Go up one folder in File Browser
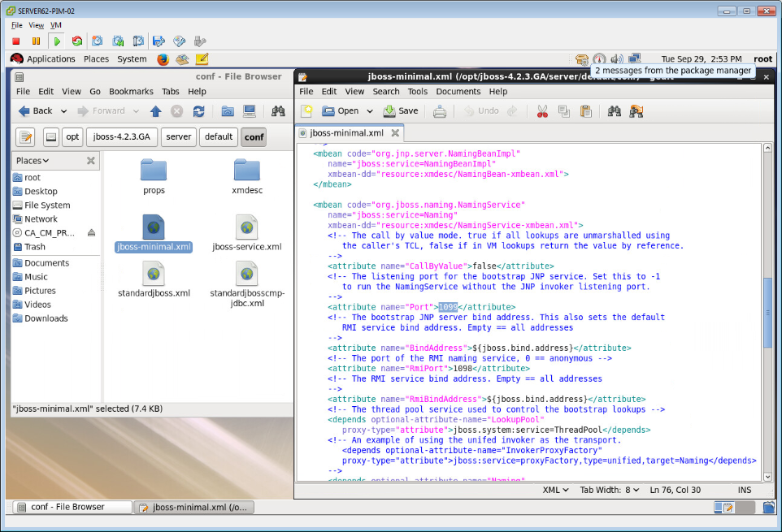Viewport: 782px width, 532px height. point(155,111)
